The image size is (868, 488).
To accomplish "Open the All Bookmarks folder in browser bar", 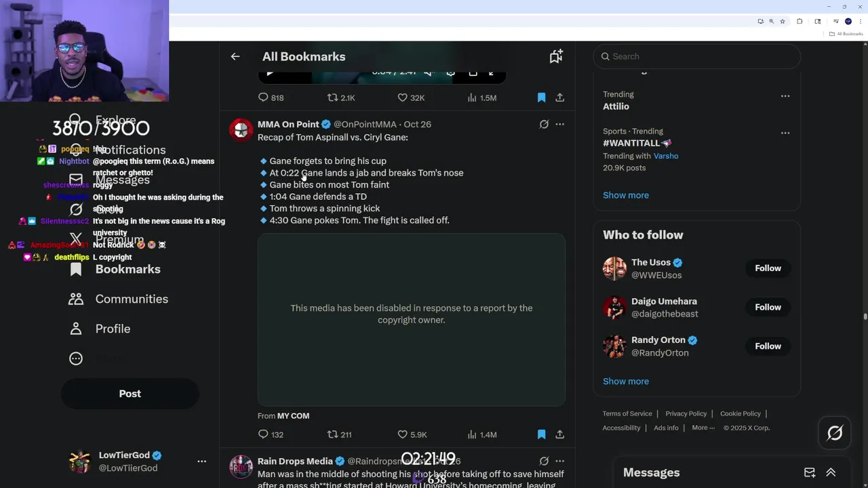I will pyautogui.click(x=846, y=34).
